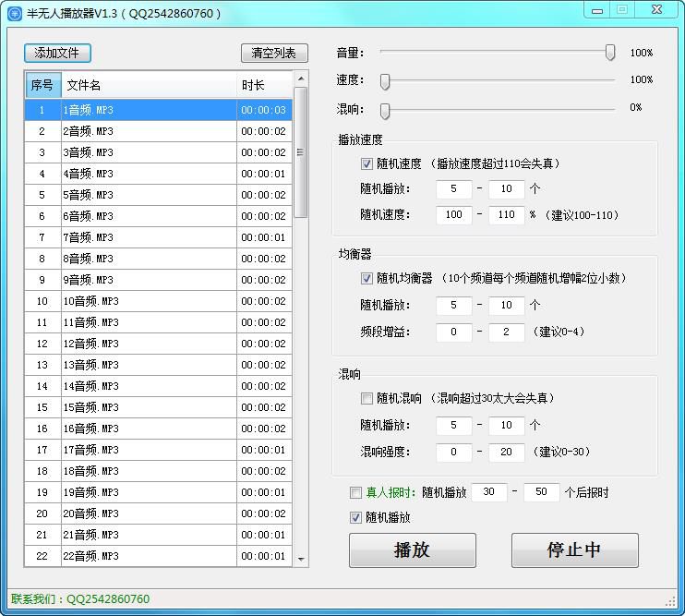The width and height of the screenshot is (685, 616).
Task: Click 真人报时 maximum field showing 50
Action: (541, 492)
